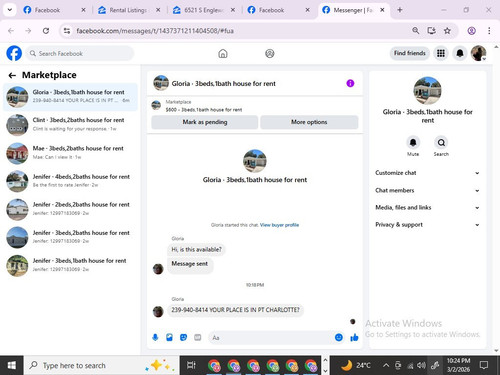
Task: Search in conversation magnifier icon
Action: pyautogui.click(x=441, y=143)
